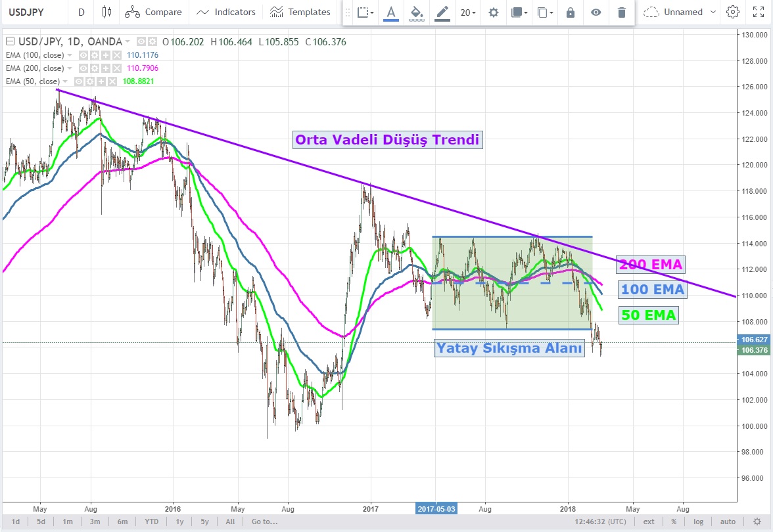Enter fullscreen mode with expand icon
Image resolution: width=773 pixels, height=532 pixels.
[758, 12]
